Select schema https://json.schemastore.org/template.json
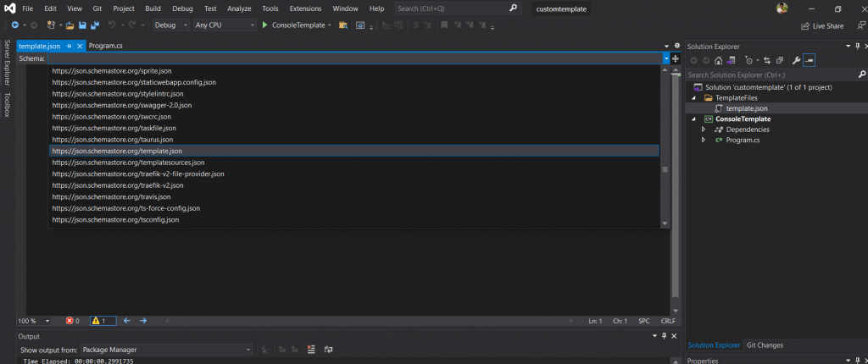Image resolution: width=868 pixels, height=364 pixels. tap(354, 151)
